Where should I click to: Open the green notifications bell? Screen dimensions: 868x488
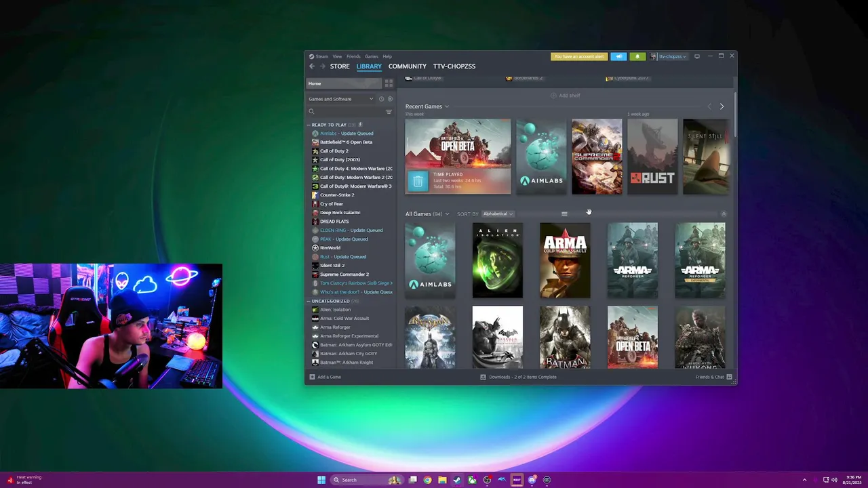click(x=637, y=56)
